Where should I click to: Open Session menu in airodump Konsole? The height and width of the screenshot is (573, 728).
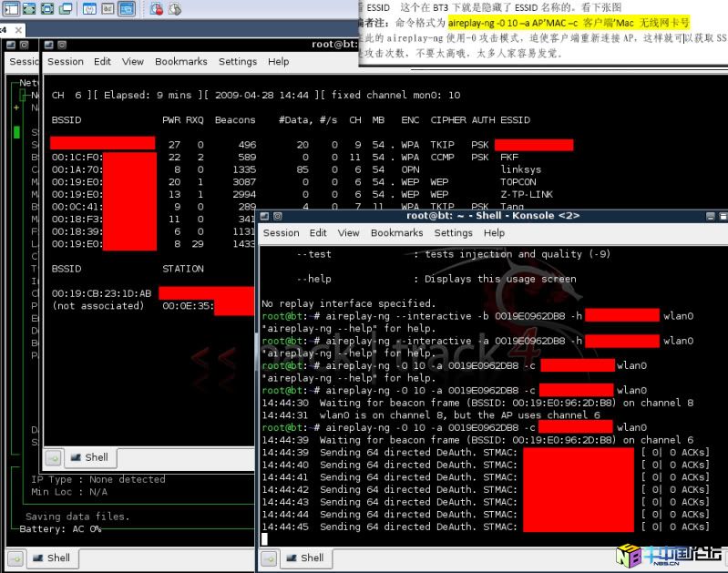[x=66, y=61]
